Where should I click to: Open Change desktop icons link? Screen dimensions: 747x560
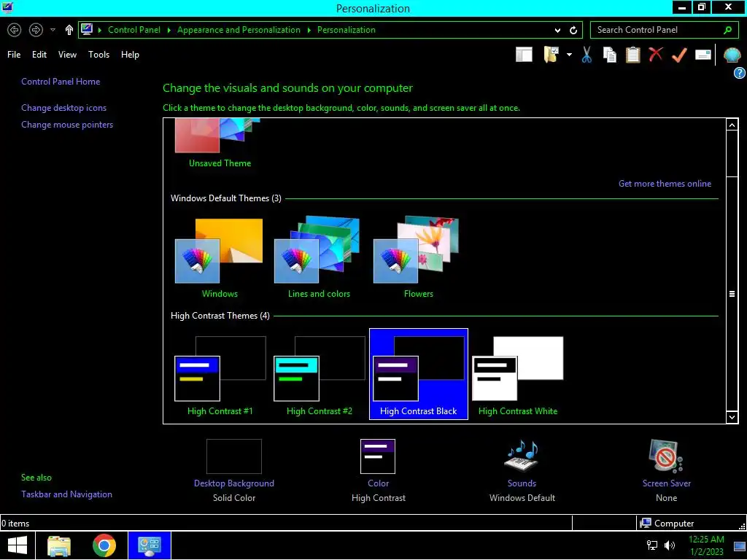64,108
